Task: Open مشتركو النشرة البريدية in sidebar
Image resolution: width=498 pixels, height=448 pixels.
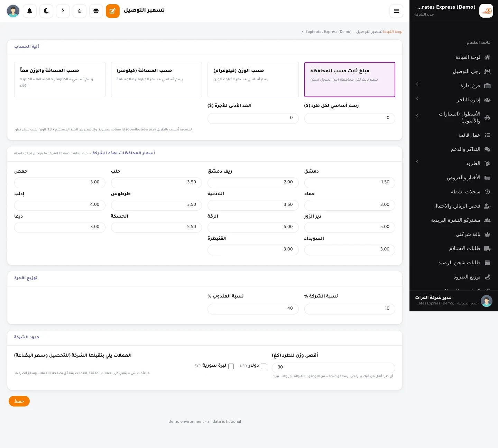Action: coord(453,220)
